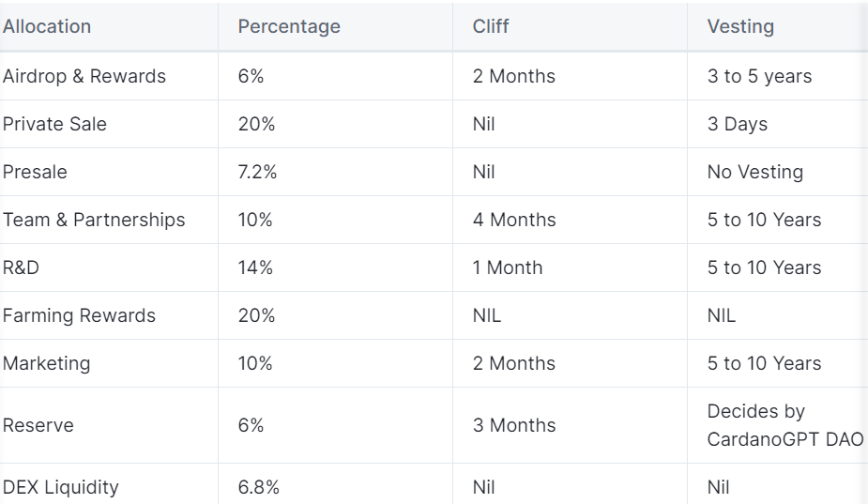
Task: Select the Reserve row label
Action: 38,425
